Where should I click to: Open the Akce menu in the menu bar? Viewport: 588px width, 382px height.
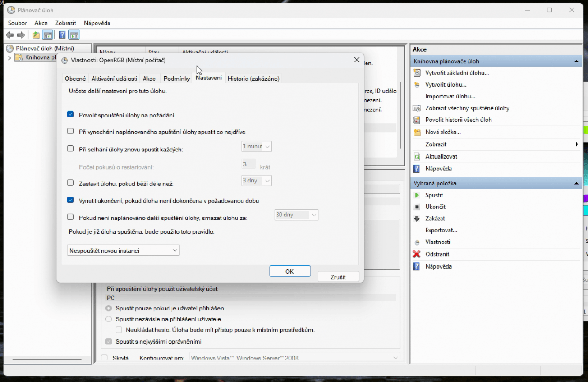[41, 23]
